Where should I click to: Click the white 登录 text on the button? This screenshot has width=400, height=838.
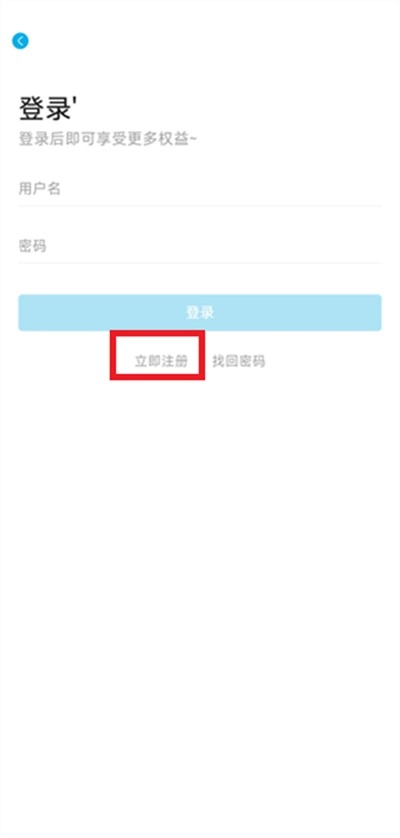[x=200, y=313]
